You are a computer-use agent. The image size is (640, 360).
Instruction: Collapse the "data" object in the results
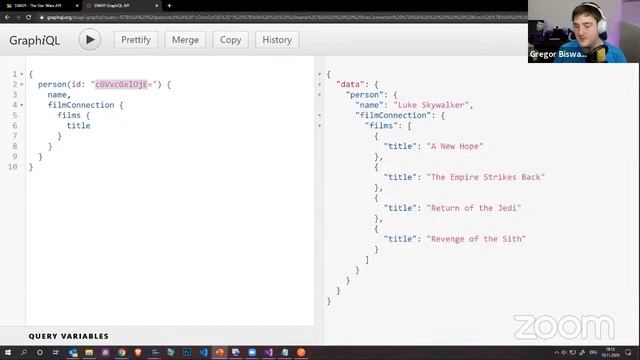(320, 84)
